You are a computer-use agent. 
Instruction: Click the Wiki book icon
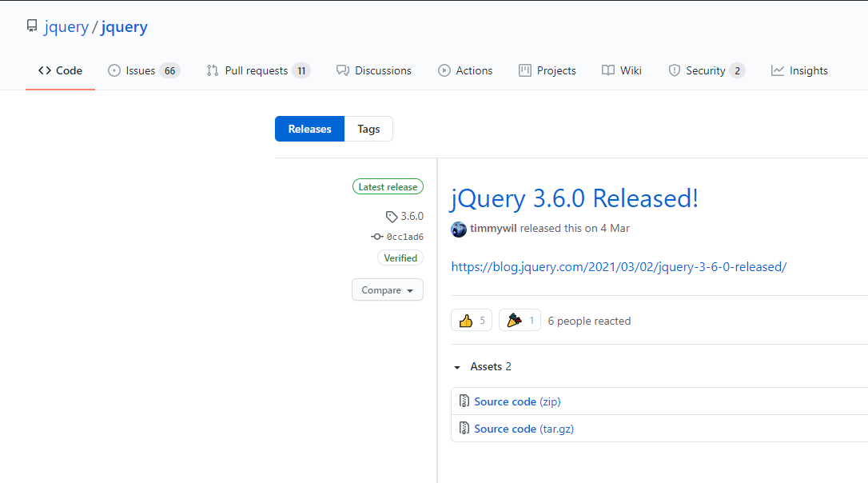[x=607, y=70]
